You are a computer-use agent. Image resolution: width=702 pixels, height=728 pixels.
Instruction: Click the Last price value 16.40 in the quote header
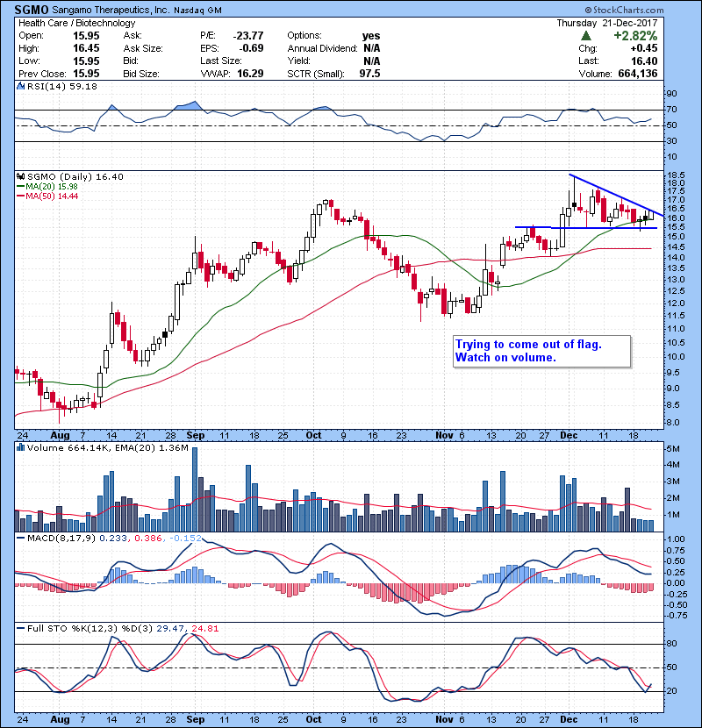tap(644, 61)
